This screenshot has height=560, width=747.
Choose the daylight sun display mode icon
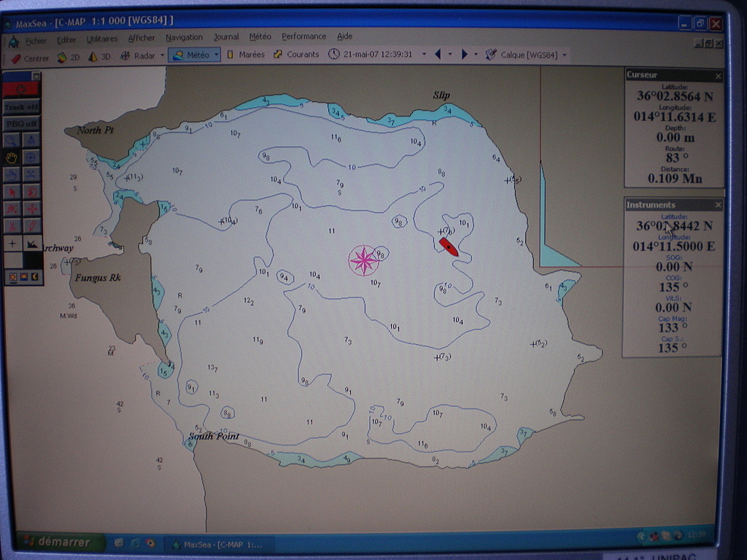[x=13, y=276]
